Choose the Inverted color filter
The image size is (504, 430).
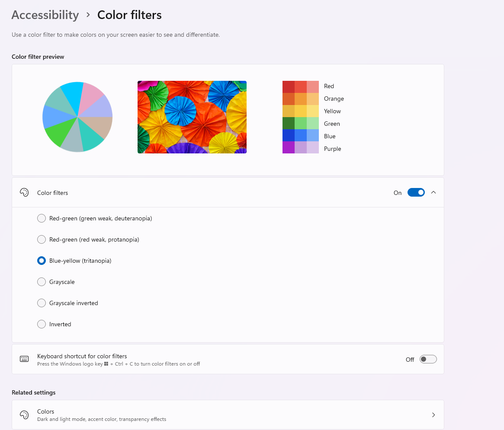coord(41,324)
